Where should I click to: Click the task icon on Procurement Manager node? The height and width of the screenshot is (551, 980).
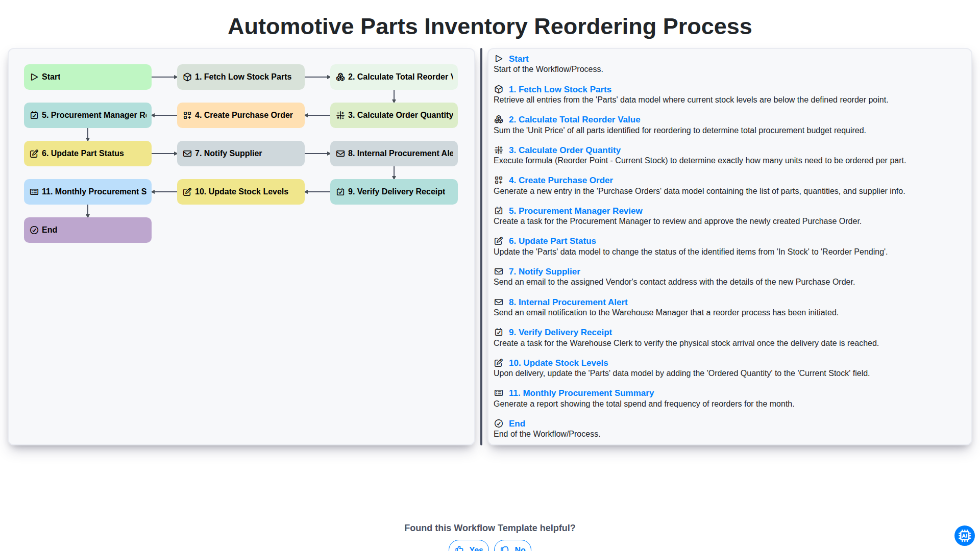coord(34,115)
